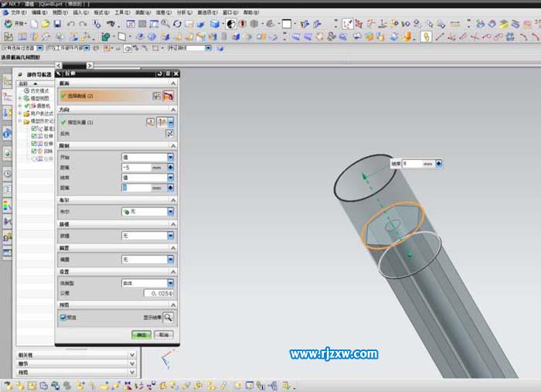Toggle the 回转 feature checkbox in the navigator
Screen dimensions: 541x392
[34, 151]
